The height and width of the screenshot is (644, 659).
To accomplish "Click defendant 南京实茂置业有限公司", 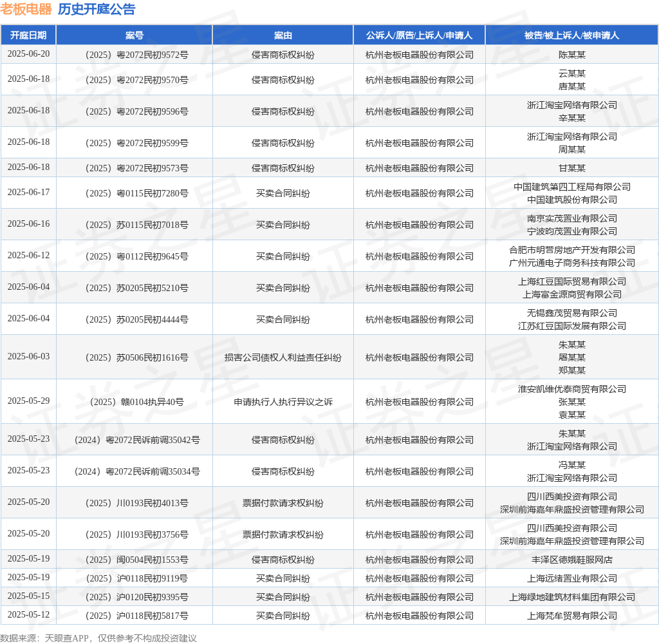I will (x=572, y=218).
